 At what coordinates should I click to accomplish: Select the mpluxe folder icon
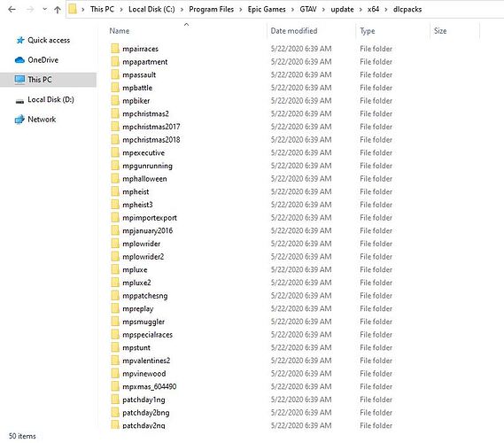tap(115, 269)
